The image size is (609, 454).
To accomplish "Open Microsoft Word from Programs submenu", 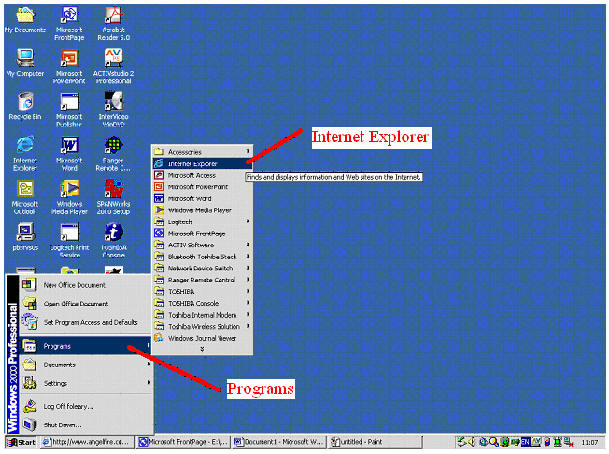I will point(202,198).
